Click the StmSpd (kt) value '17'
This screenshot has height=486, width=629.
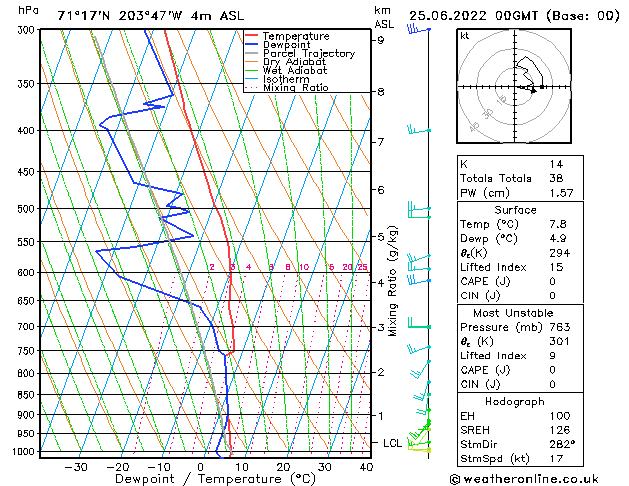click(556, 458)
